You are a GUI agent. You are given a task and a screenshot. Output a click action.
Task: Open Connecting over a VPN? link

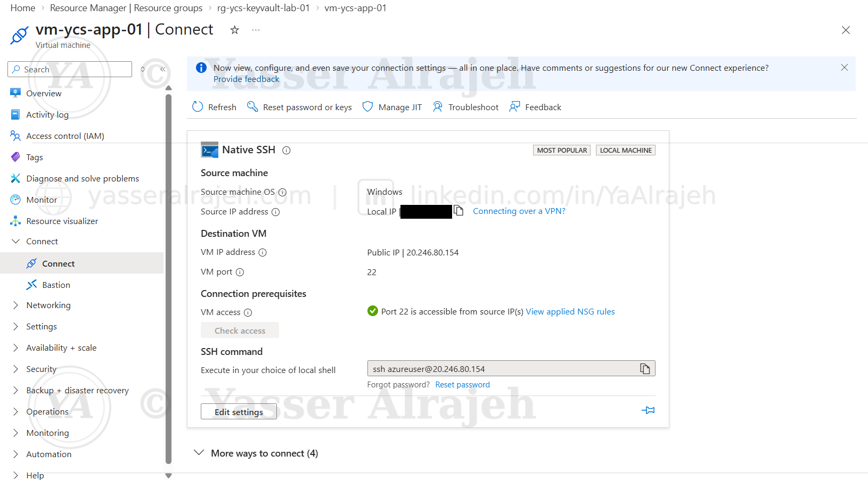519,211
